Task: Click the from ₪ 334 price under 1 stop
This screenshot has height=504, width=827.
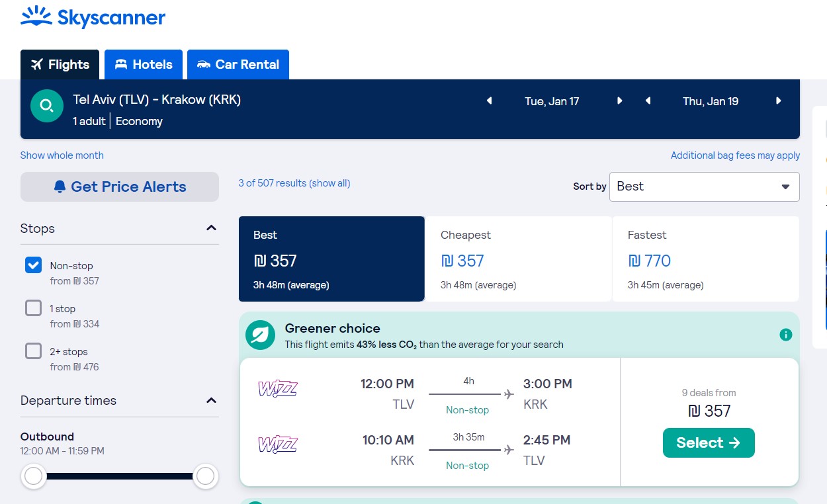Action: click(75, 324)
